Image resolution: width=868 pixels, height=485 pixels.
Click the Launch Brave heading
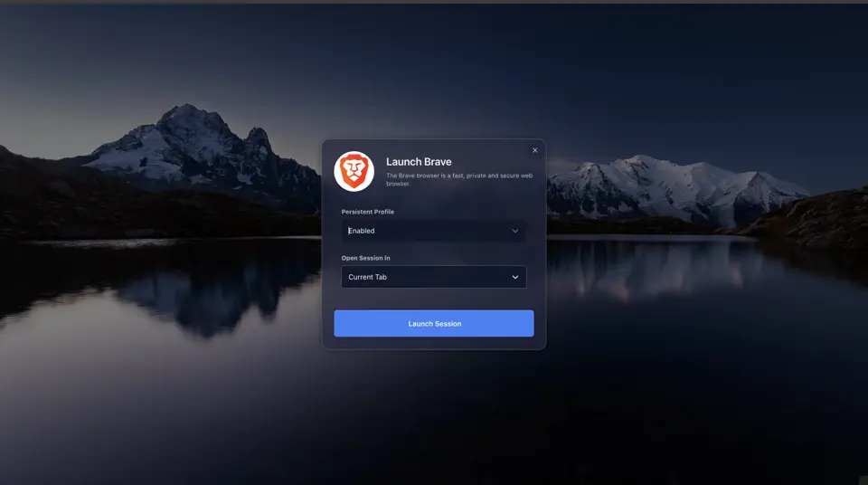tap(419, 162)
